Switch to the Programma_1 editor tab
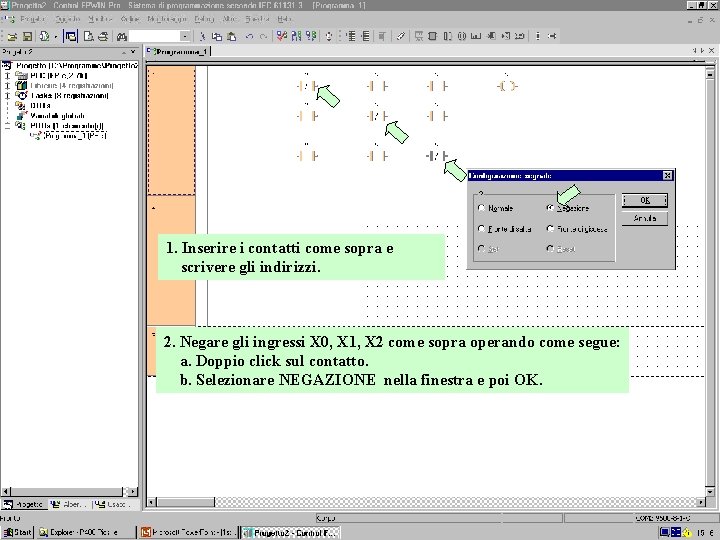 tap(178, 51)
